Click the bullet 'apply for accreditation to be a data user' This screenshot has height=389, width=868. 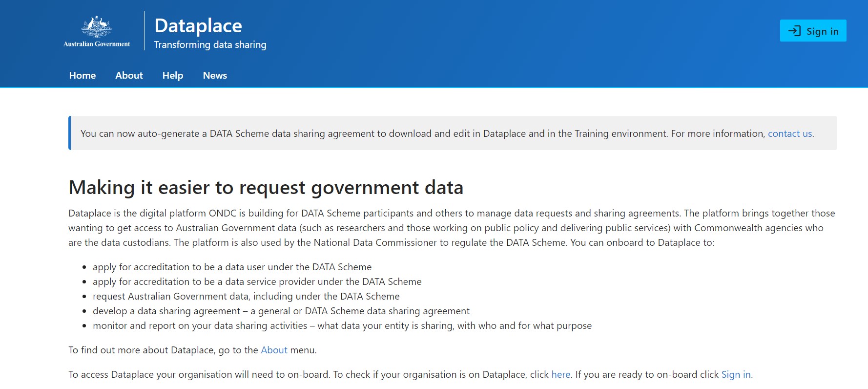click(232, 267)
